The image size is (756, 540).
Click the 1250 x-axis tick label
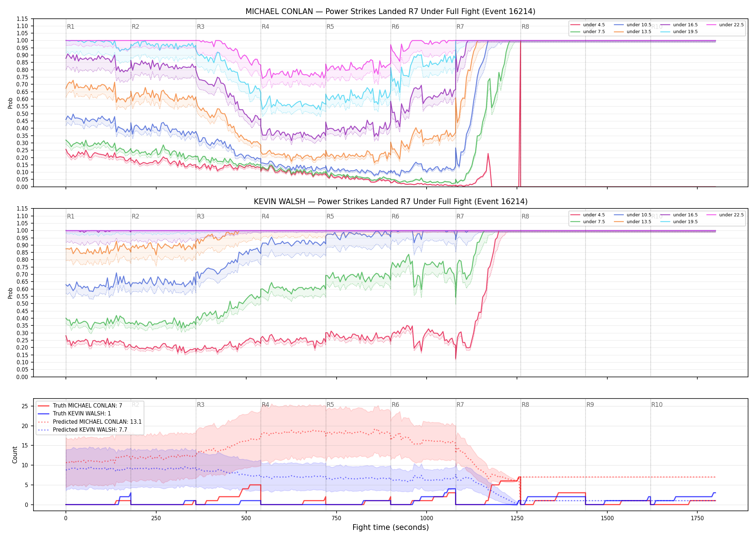pyautogui.click(x=517, y=518)
